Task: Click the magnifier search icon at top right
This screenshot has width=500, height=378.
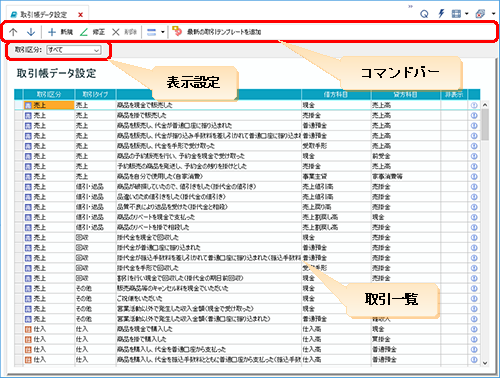Action: click(424, 14)
